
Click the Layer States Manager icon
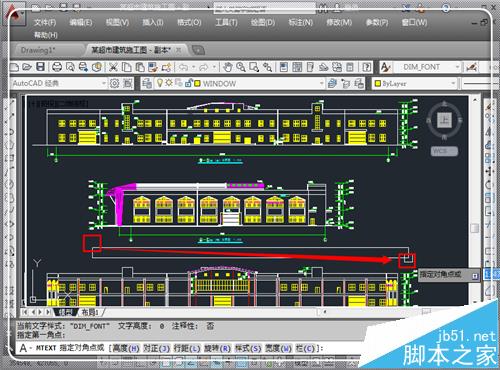click(x=359, y=83)
